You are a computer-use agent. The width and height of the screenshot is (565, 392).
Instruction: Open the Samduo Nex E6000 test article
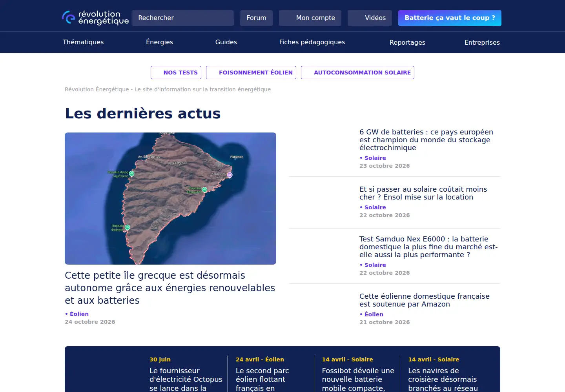pos(428,247)
